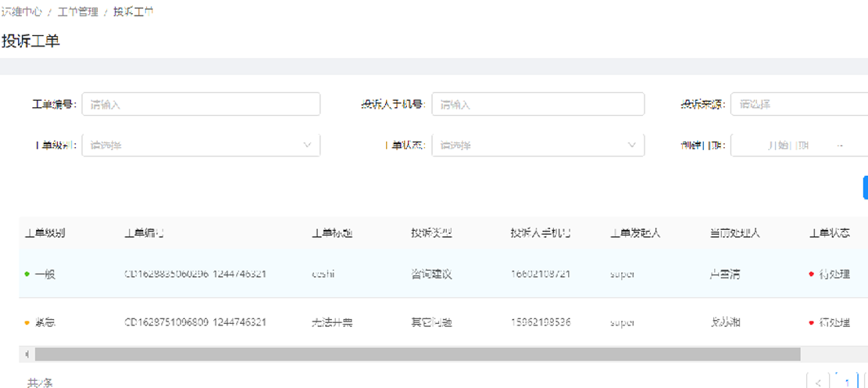Click the scrollbar's left arrow under the table
This screenshot has height=388, width=868.
[x=28, y=354]
